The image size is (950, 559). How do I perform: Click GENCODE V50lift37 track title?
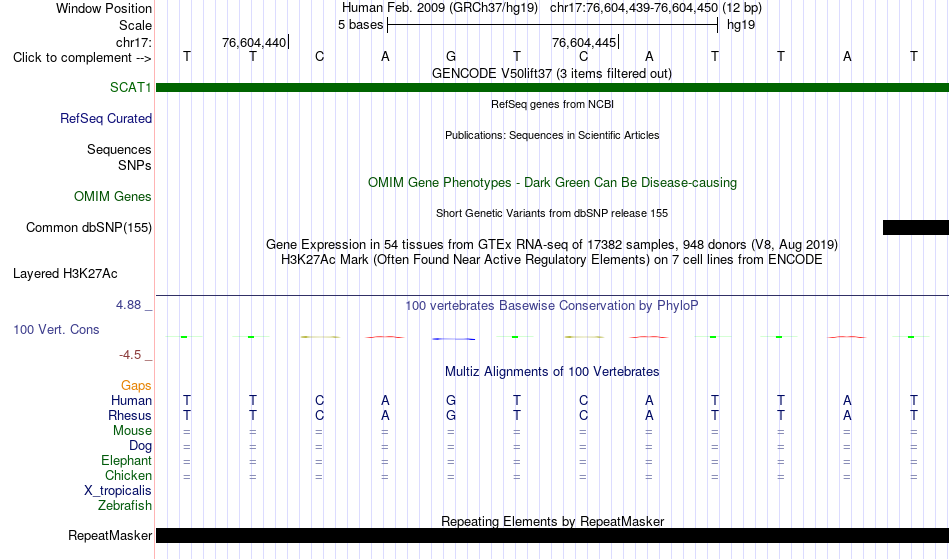coord(551,73)
